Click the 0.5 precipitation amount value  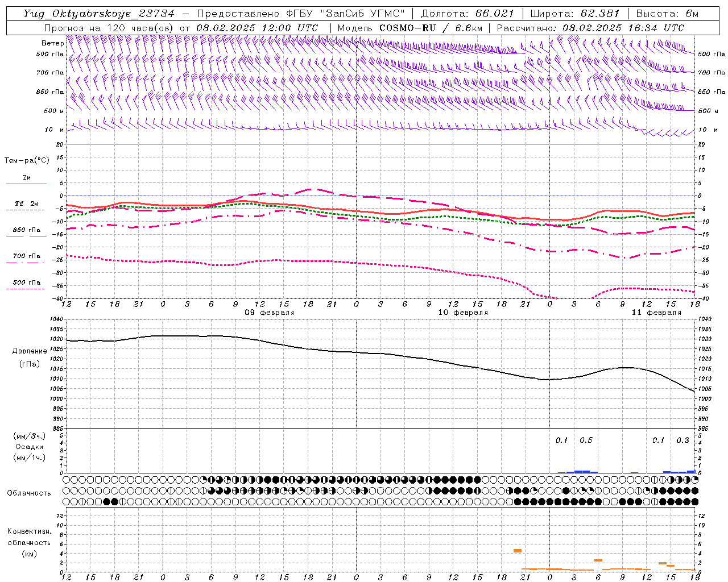(586, 440)
